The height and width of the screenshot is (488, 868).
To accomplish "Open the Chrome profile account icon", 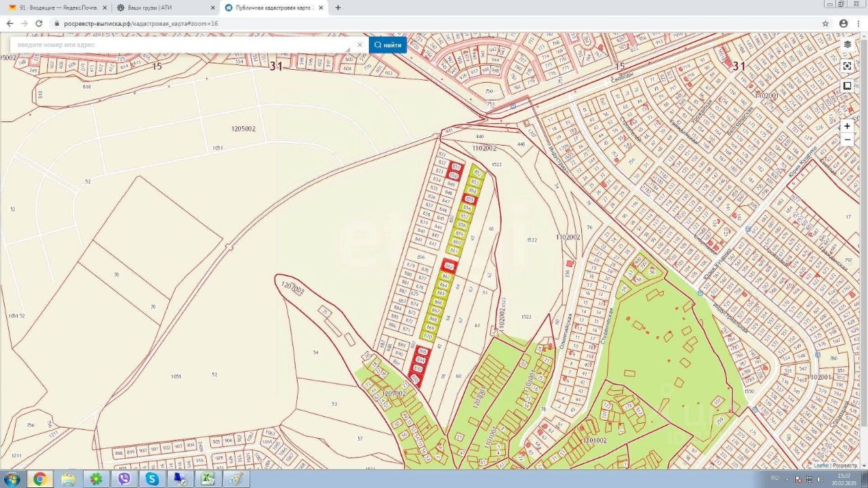I will 843,23.
